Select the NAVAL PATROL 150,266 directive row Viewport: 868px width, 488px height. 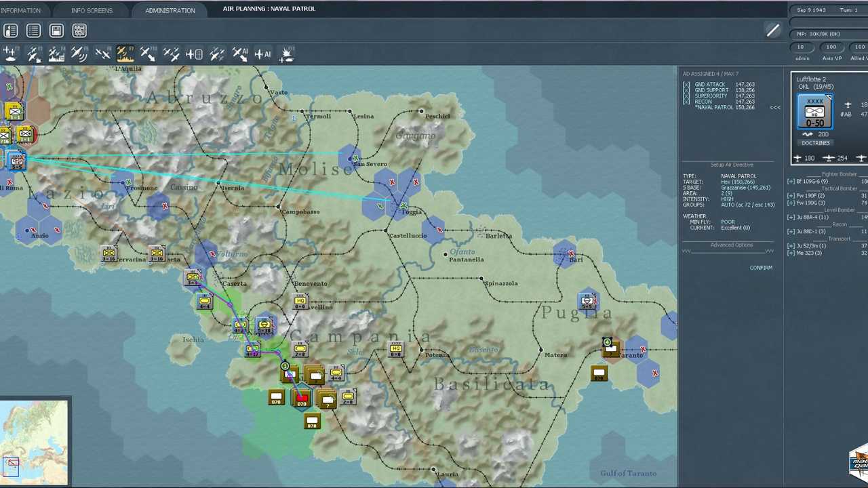pyautogui.click(x=725, y=108)
